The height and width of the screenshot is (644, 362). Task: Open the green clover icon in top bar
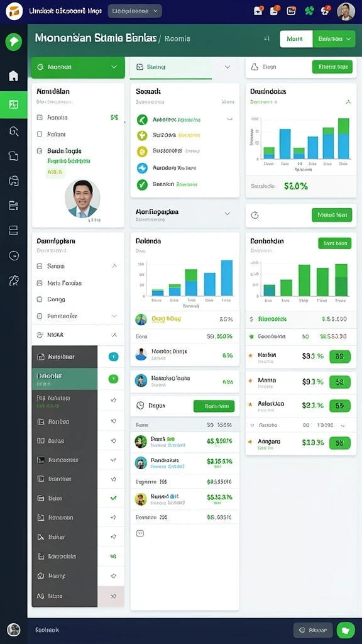tap(309, 11)
